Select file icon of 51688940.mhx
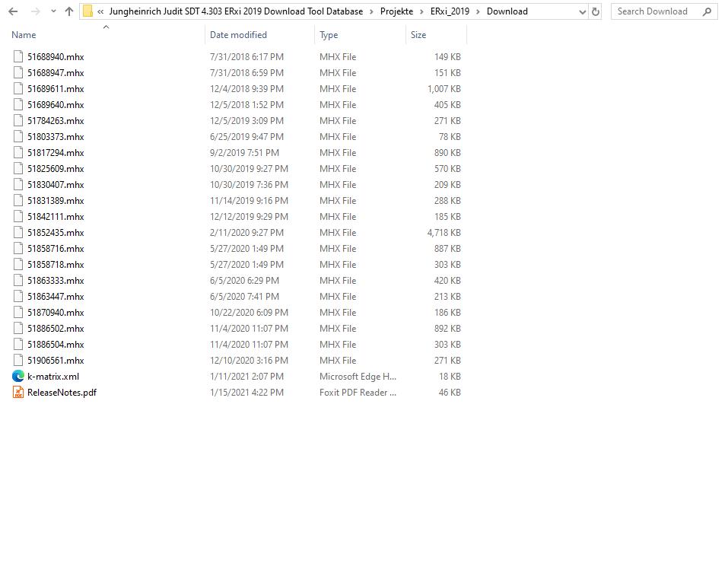The width and height of the screenshot is (728, 576). click(x=18, y=56)
